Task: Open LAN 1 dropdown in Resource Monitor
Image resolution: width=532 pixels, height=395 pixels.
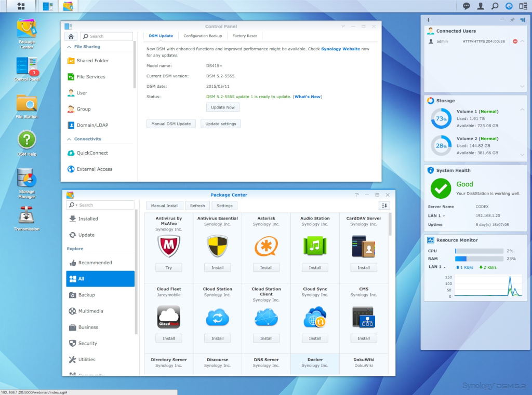Action: [x=437, y=267]
